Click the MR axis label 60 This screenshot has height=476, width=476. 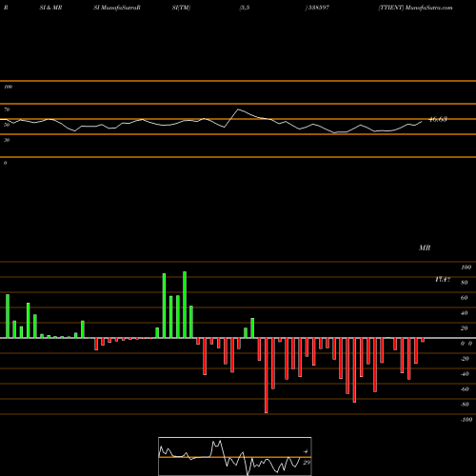pos(465,298)
